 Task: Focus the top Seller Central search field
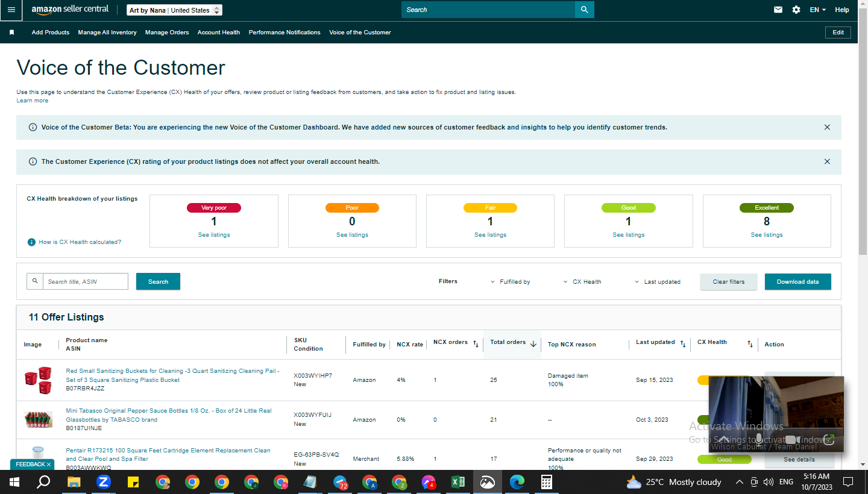tap(488, 10)
